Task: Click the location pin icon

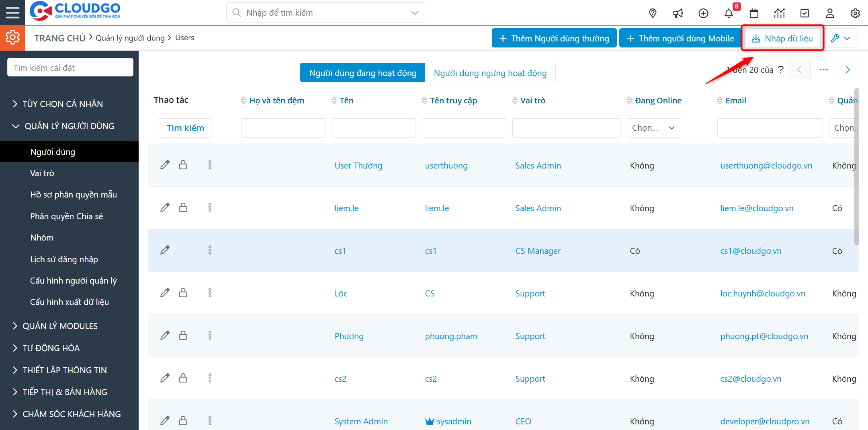Action: pyautogui.click(x=653, y=13)
